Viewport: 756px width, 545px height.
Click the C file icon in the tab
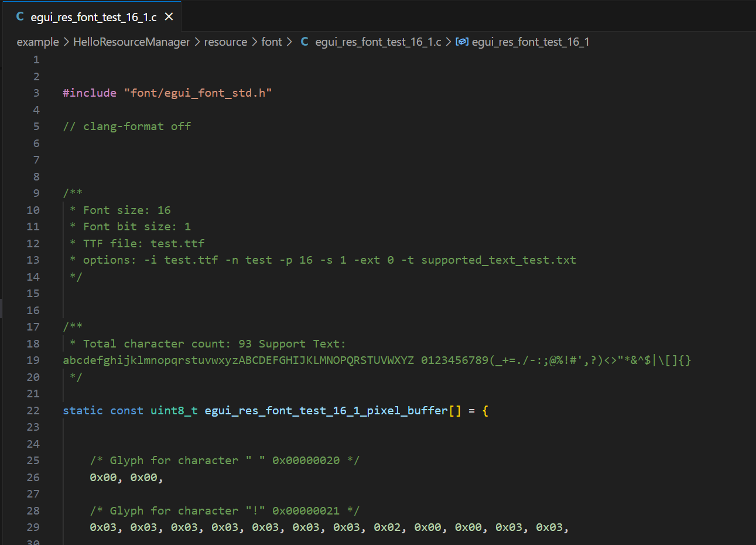[20, 17]
